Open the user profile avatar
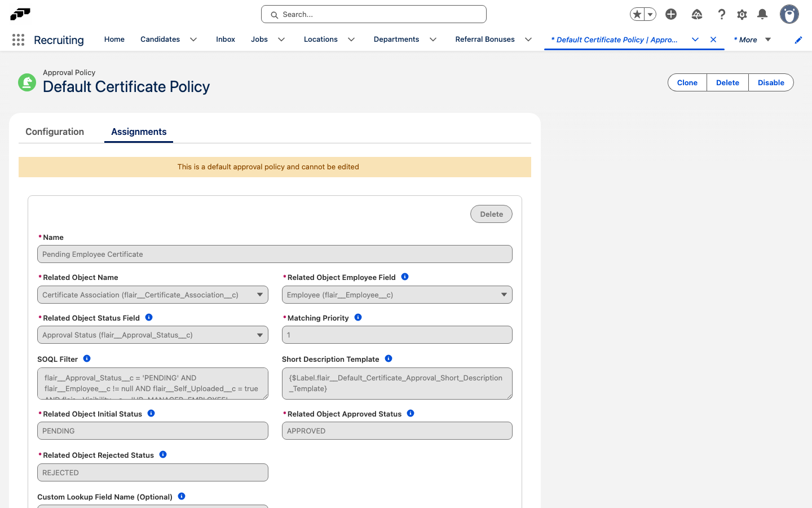This screenshot has height=508, width=812. tap(789, 14)
